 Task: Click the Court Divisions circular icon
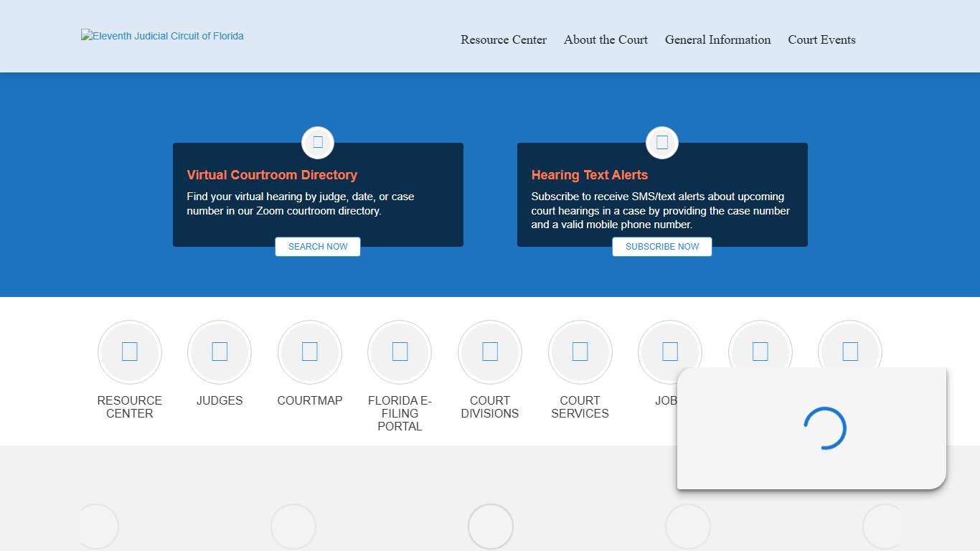(x=490, y=352)
